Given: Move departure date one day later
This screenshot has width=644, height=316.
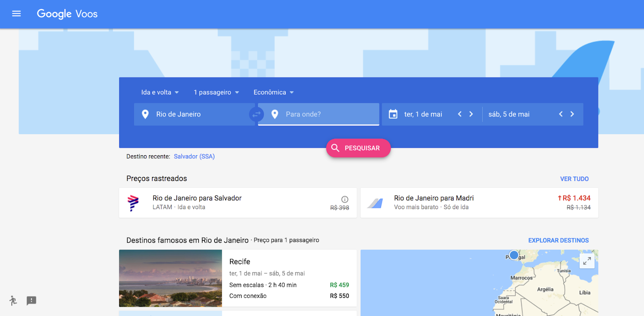Looking at the screenshot, I should pyautogui.click(x=471, y=114).
